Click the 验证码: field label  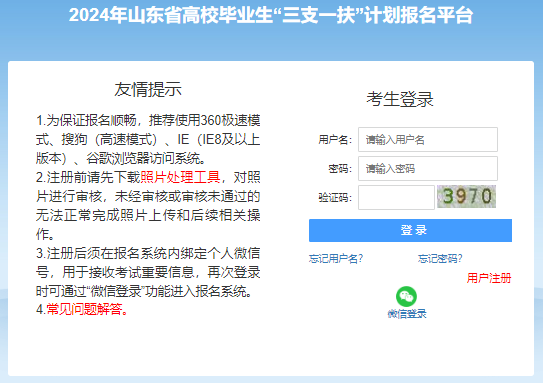pyautogui.click(x=335, y=198)
